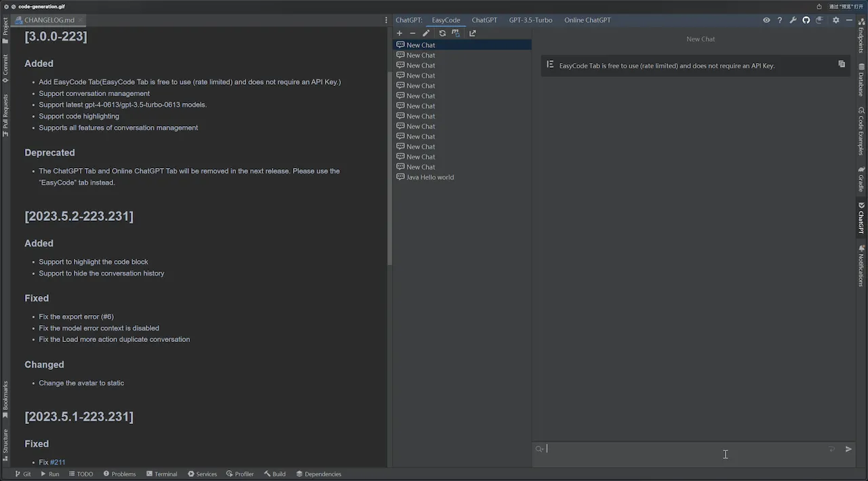Viewport: 868px width, 481px height.
Task: Select the highlighted first New Chat entry
Action: coord(462,45)
